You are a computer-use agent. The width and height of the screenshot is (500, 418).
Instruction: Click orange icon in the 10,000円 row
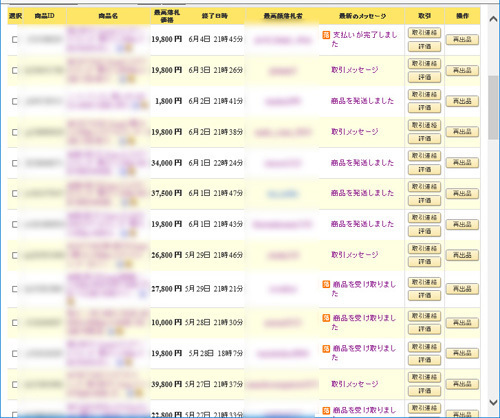(x=326, y=318)
